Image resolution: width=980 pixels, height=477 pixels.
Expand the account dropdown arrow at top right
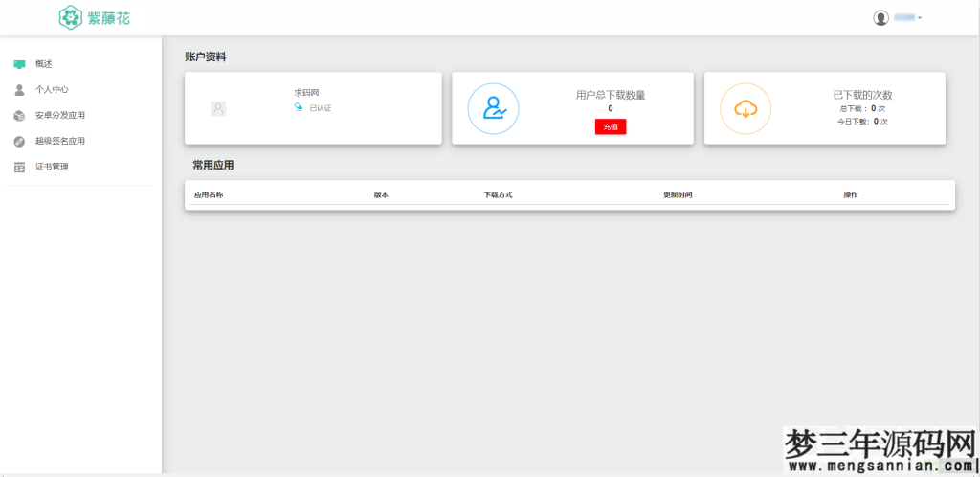[x=920, y=18]
